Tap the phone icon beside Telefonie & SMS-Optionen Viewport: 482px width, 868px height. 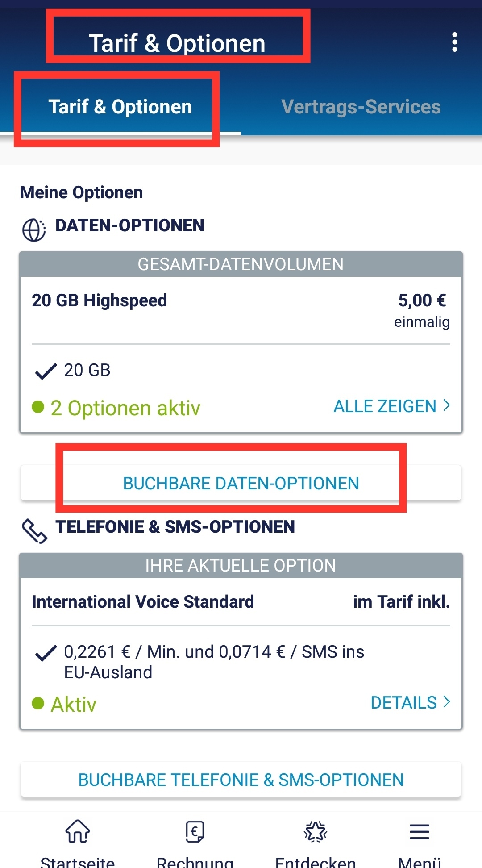click(34, 531)
